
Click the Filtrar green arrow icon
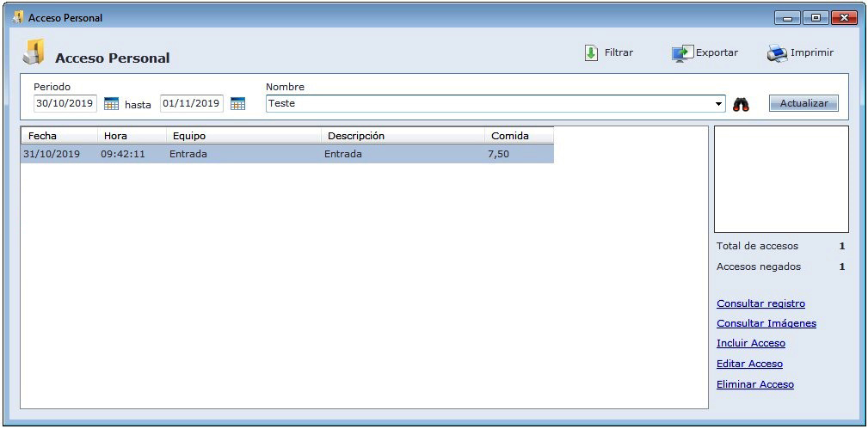591,53
